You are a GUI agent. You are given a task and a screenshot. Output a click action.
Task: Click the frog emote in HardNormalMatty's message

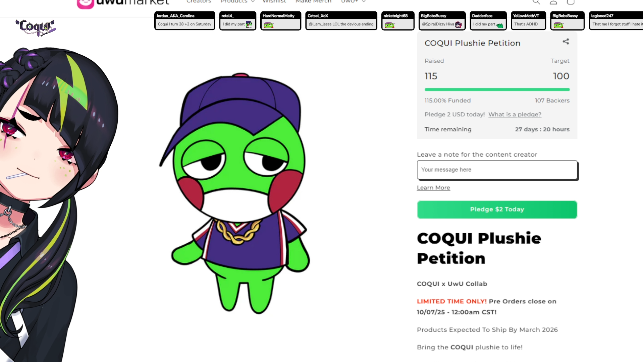[269, 25]
